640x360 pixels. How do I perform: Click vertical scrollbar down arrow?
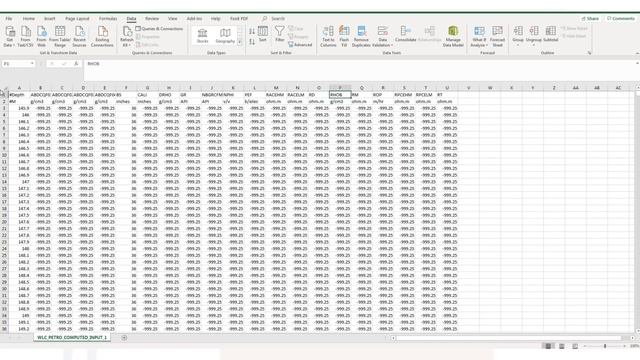point(638,331)
